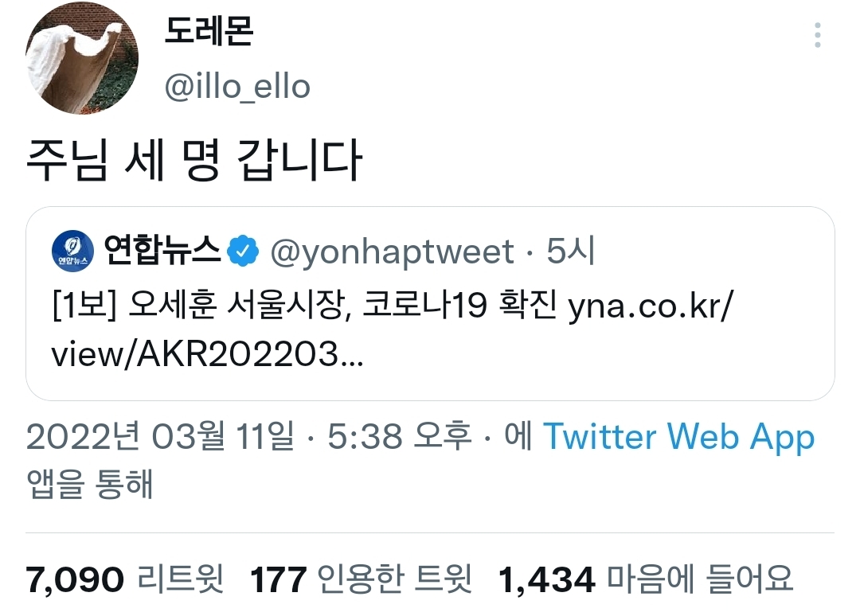Click the 연합뉴스 account name
The image size is (860, 616).
click(x=162, y=250)
